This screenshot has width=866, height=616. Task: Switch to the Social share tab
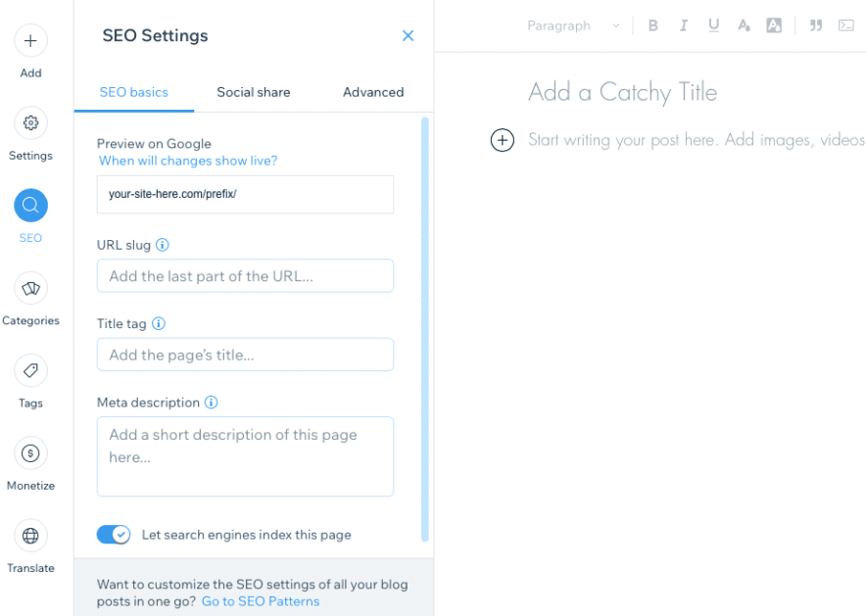tap(253, 92)
